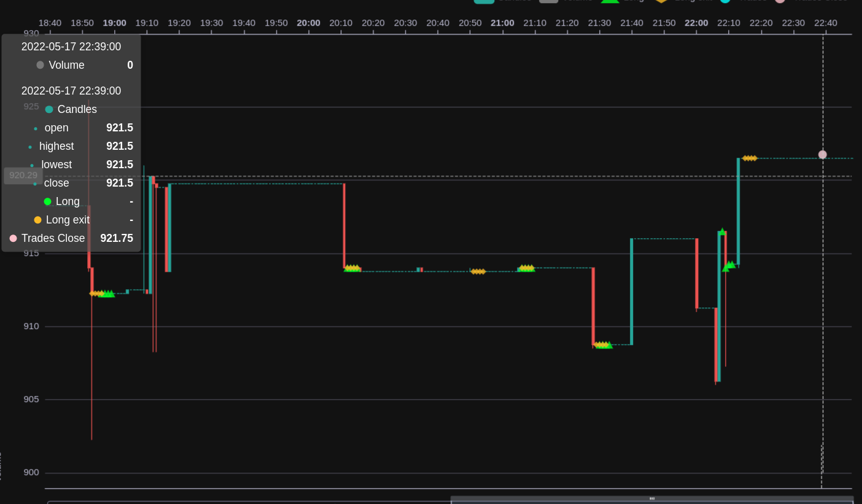Hide the Long series using its legend entry
This screenshot has height=504, width=862.
point(610,2)
